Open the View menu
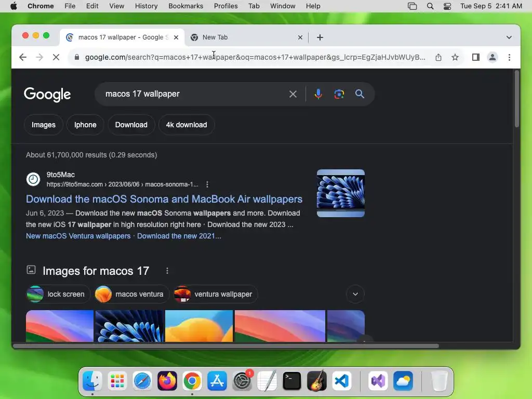 point(117,6)
